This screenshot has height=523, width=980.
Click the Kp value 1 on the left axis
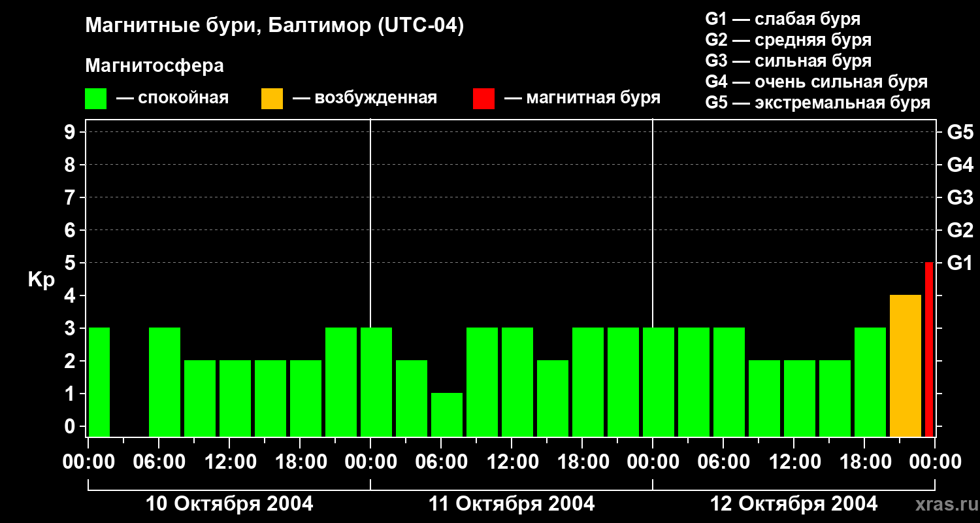pos(71,394)
